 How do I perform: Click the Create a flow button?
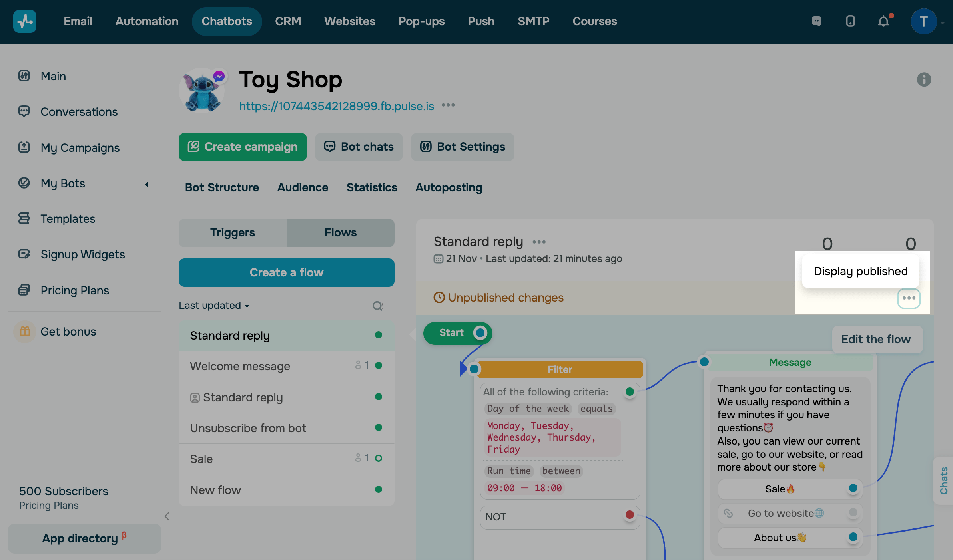pos(286,272)
